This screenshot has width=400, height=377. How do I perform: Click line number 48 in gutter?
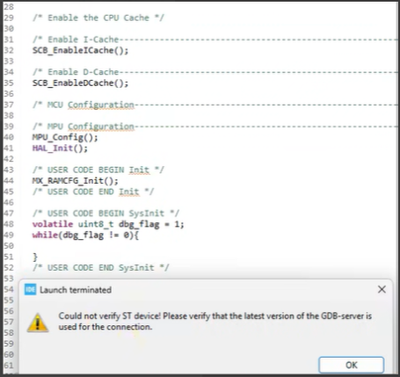(9, 224)
